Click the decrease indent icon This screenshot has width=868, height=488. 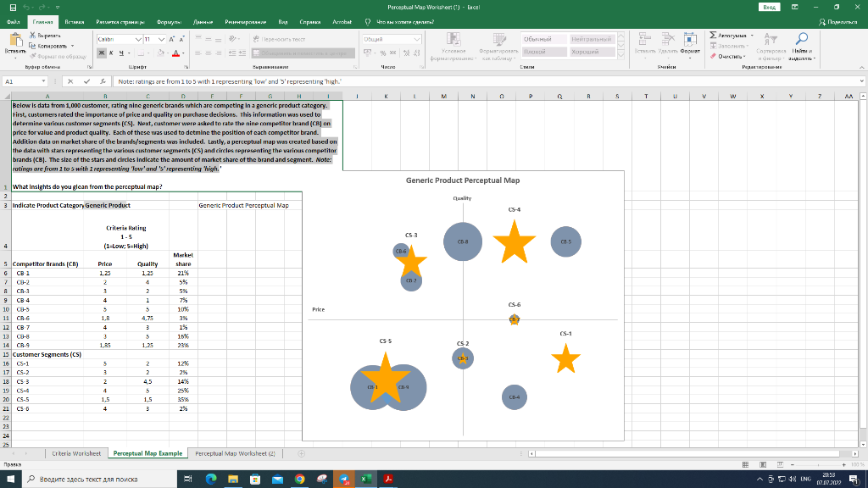[x=232, y=53]
